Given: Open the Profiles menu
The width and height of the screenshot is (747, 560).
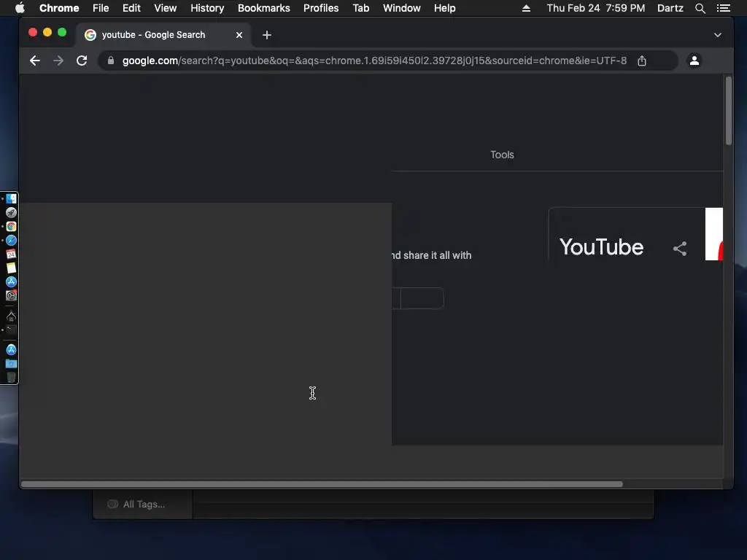Looking at the screenshot, I should coord(321,8).
